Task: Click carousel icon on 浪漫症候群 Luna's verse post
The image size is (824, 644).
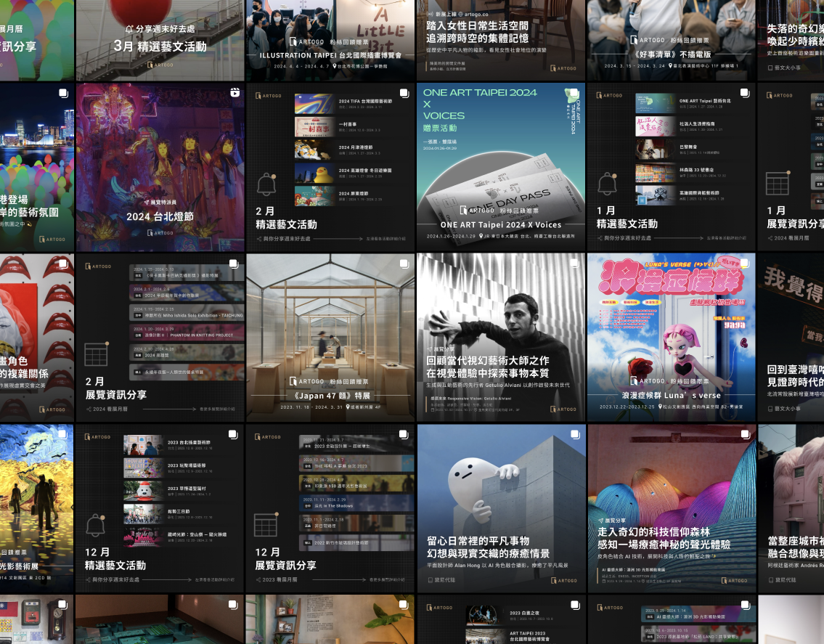Action: 745,264
